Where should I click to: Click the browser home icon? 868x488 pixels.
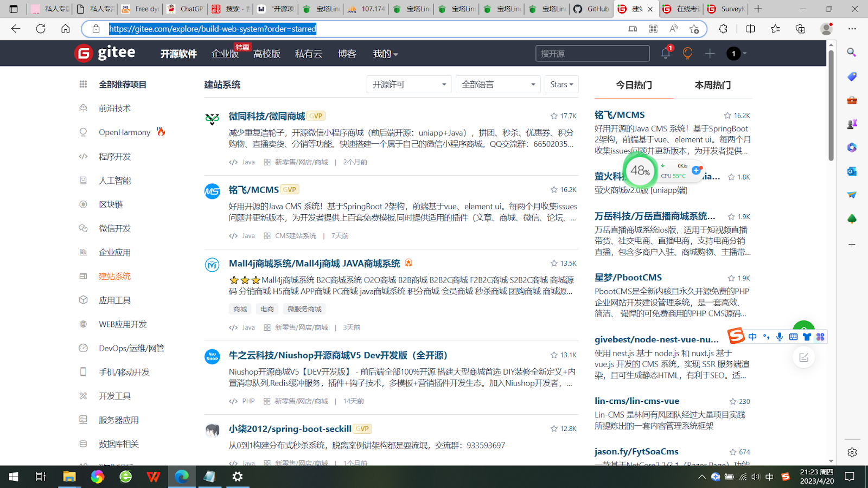coord(66,29)
